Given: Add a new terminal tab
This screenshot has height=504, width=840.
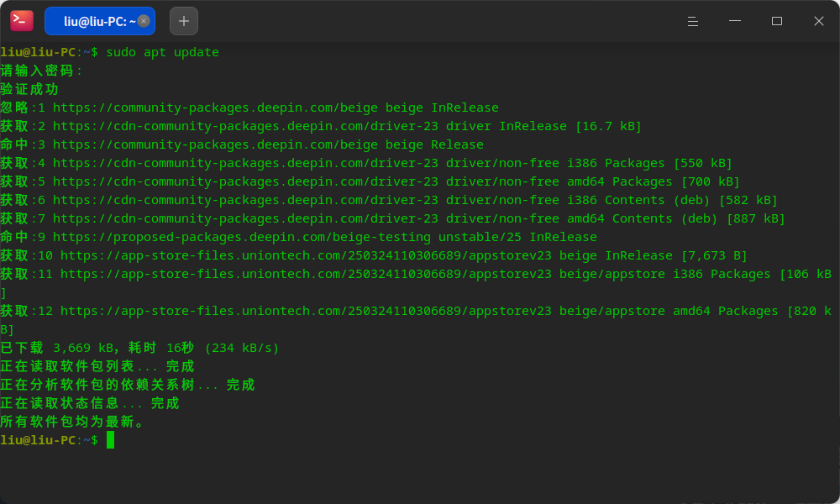Looking at the screenshot, I should coord(184,21).
